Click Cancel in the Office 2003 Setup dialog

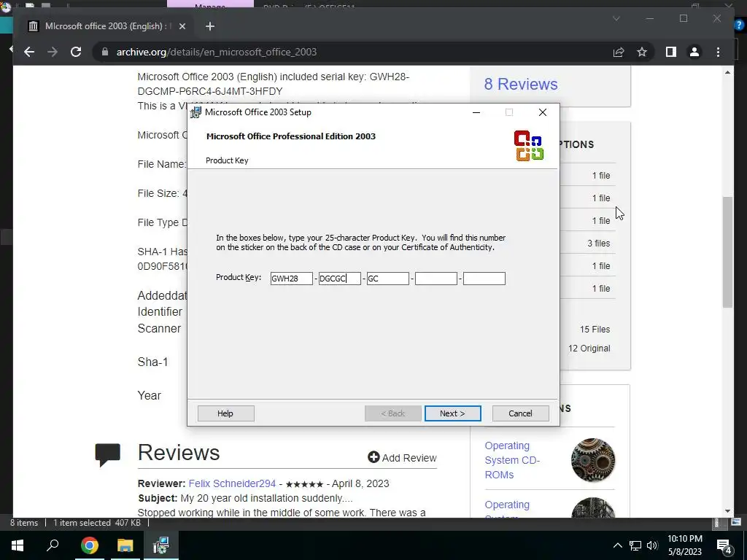[x=520, y=413]
